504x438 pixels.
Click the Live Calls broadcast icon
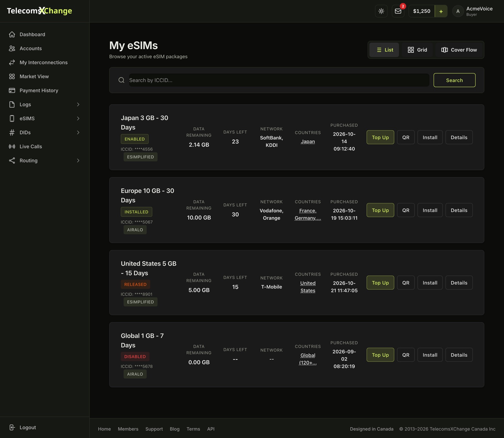12,146
